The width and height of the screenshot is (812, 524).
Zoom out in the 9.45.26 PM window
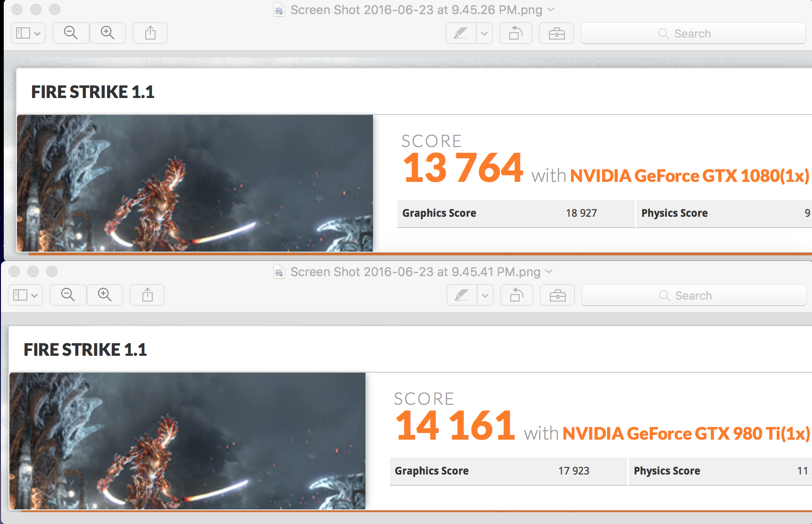(x=71, y=33)
